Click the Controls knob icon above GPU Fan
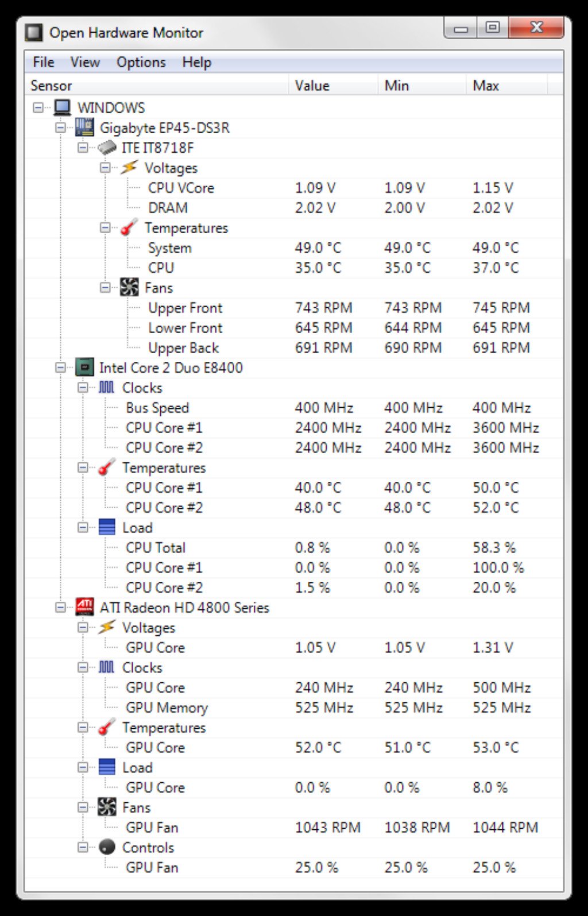Image resolution: width=588 pixels, height=916 pixels. [x=107, y=847]
